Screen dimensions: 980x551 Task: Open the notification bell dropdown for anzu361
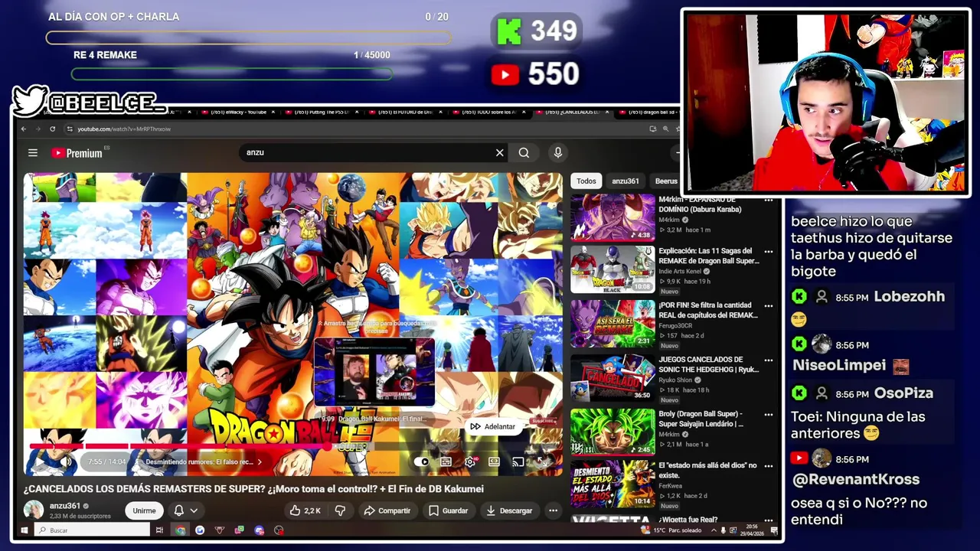click(185, 510)
